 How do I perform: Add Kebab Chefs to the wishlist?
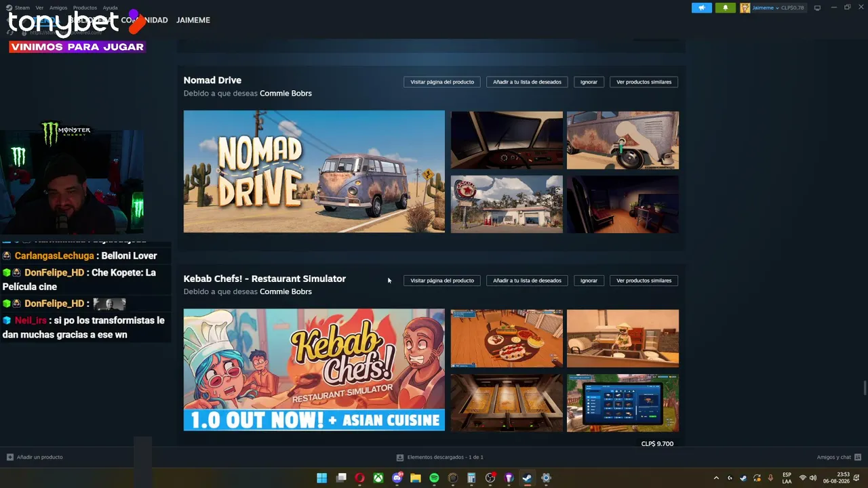point(527,281)
